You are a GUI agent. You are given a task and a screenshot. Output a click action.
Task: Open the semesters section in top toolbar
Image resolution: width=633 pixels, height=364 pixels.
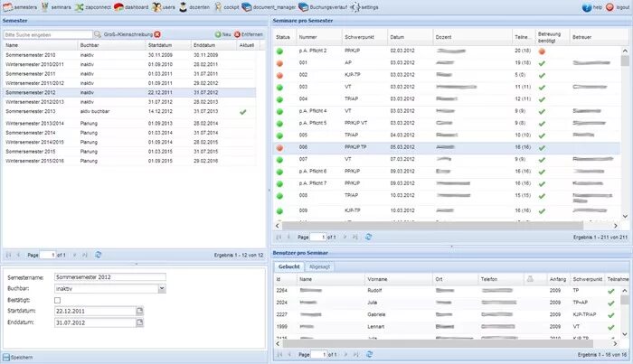coord(20,7)
